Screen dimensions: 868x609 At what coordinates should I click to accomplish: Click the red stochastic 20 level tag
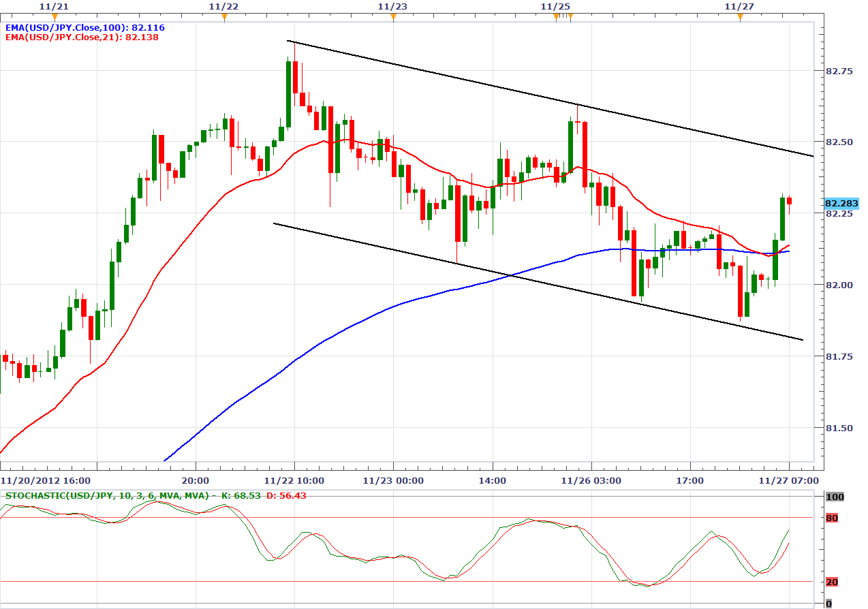click(832, 582)
